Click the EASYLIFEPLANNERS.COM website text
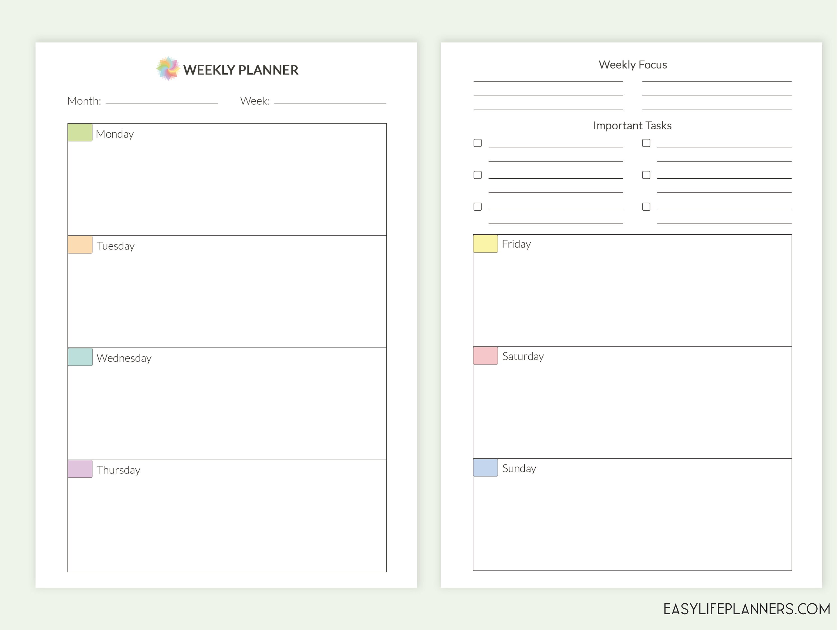 (746, 609)
